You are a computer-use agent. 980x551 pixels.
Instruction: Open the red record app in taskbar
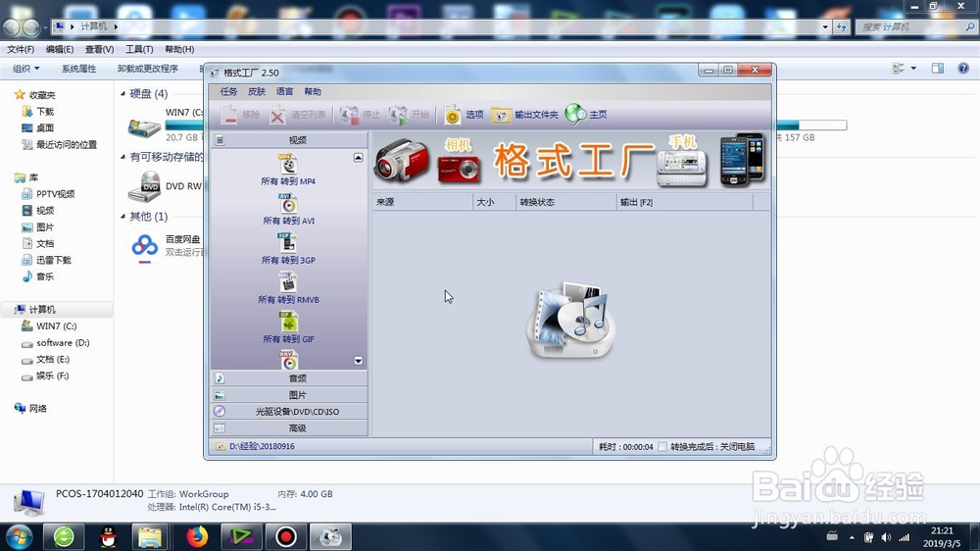(286, 536)
